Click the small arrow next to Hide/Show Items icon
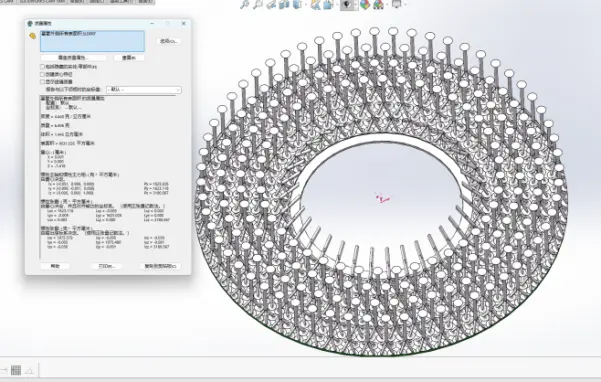This screenshot has height=382, width=601. (356, 5)
